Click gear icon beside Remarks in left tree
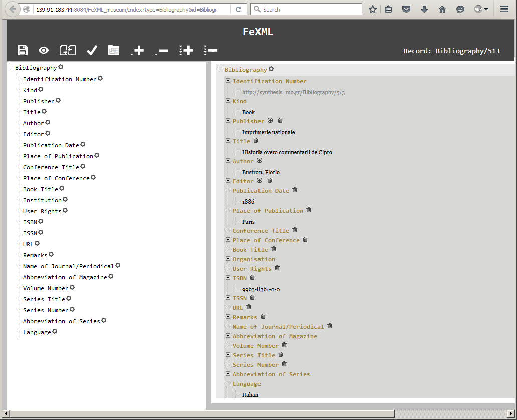Screen dimensions: 517x420 51,254
